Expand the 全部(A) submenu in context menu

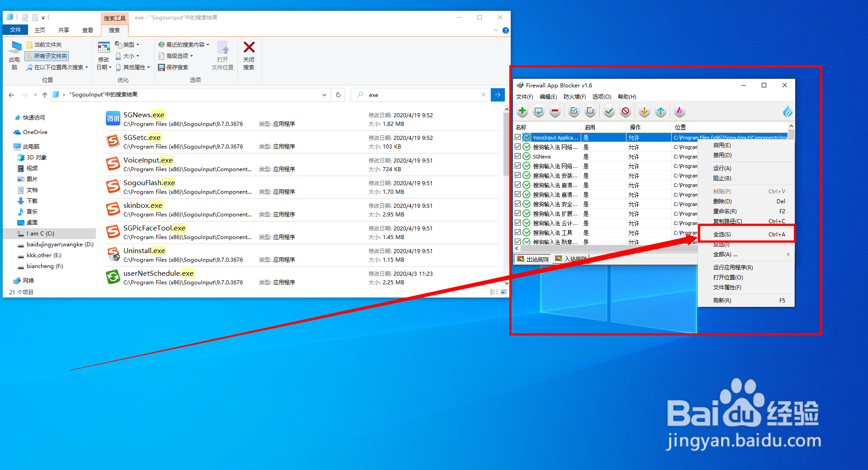point(746,254)
